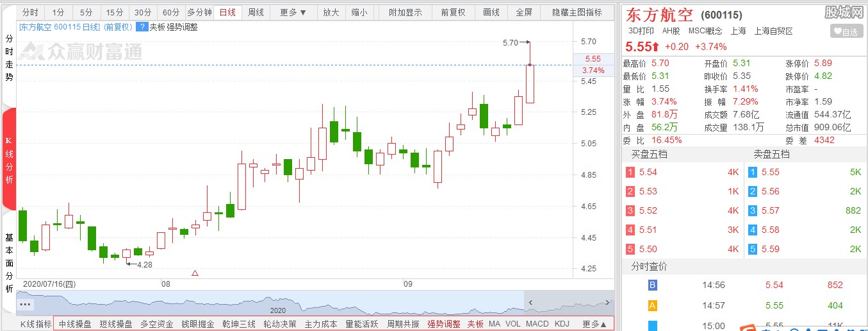Click the heart 自选 favorite button
The width and height of the screenshot is (868, 331).
846,31
